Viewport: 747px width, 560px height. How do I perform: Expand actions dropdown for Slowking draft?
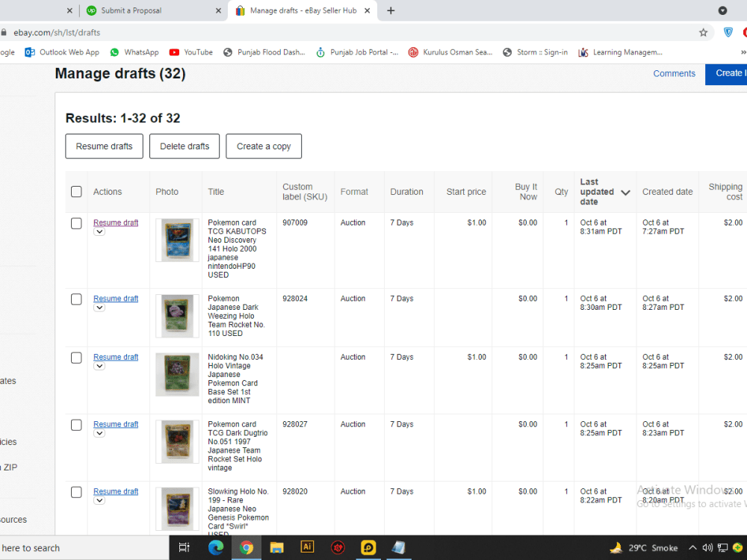coord(99,500)
